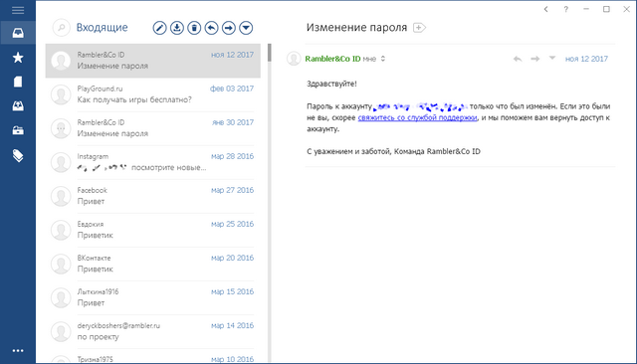This screenshot has width=637, height=364.
Task: Click the add tag icon next to the subject
Action: 419,28
